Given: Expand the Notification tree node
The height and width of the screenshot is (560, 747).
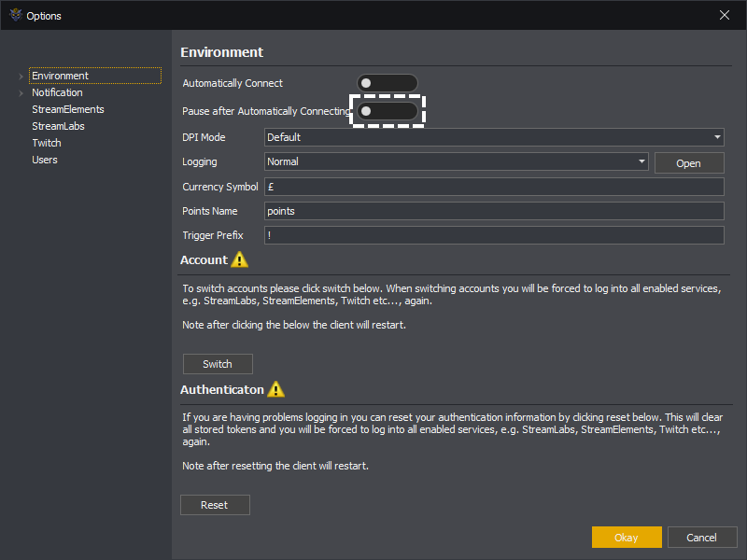Looking at the screenshot, I should click(21, 92).
